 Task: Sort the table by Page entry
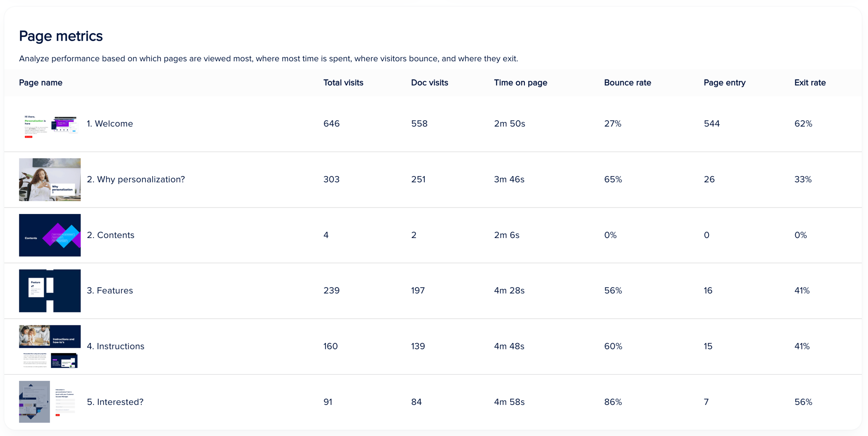pos(725,82)
